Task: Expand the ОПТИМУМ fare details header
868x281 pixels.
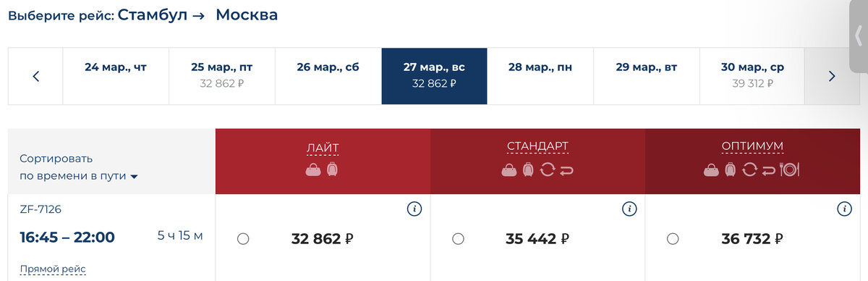Action: tap(752, 147)
